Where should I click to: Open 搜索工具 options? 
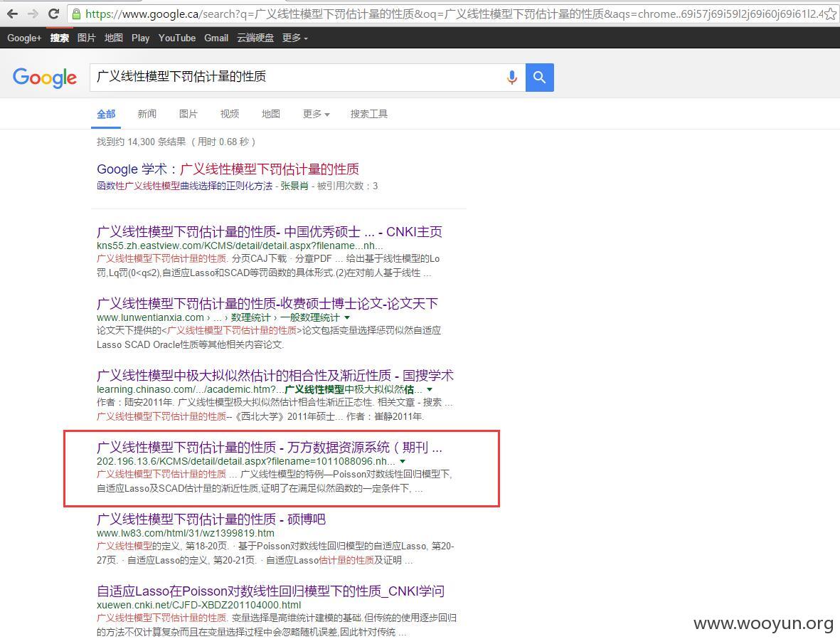tap(368, 114)
